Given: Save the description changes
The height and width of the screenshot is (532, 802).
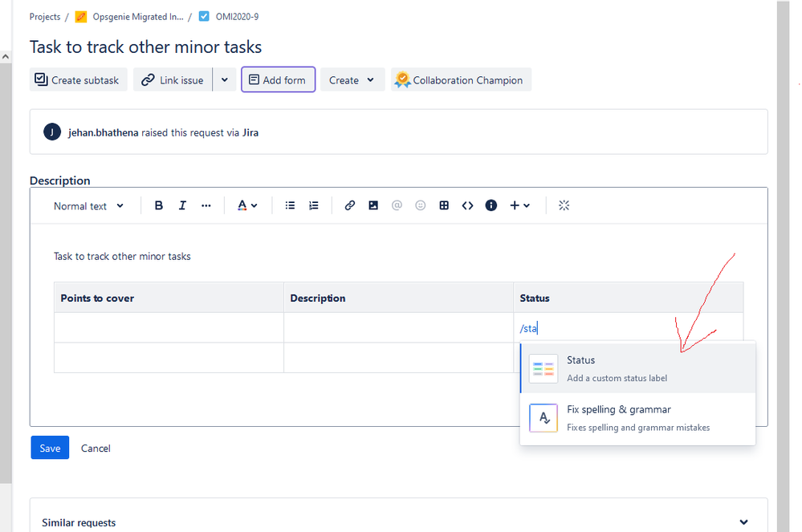Looking at the screenshot, I should point(50,448).
